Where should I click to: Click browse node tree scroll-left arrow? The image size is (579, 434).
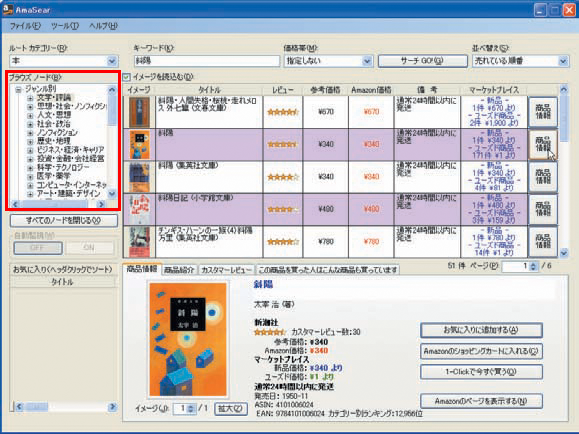point(15,204)
